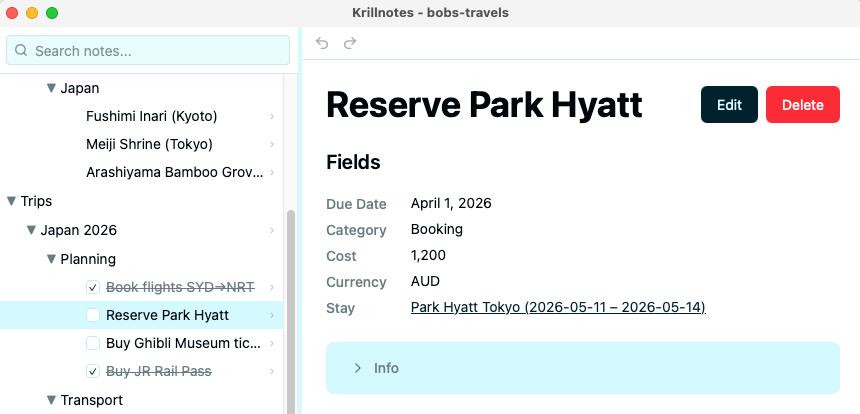The height and width of the screenshot is (414, 860).
Task: Click the Fields section heading
Action: (x=353, y=162)
